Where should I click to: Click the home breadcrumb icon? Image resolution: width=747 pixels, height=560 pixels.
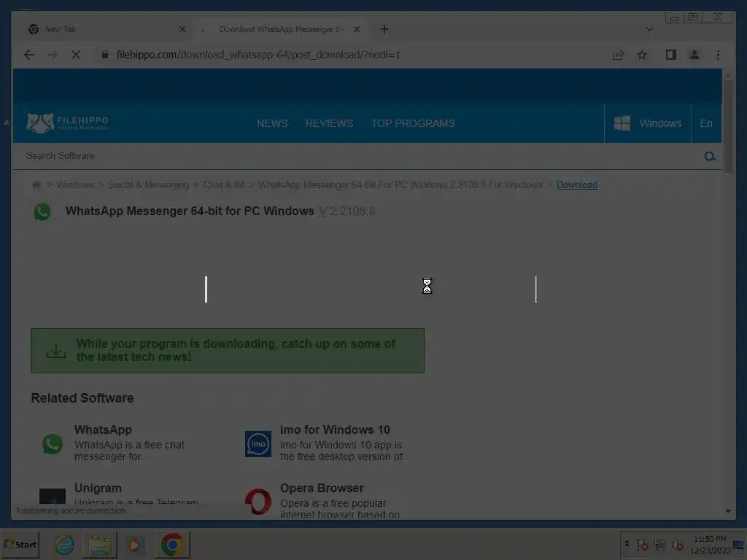click(36, 184)
